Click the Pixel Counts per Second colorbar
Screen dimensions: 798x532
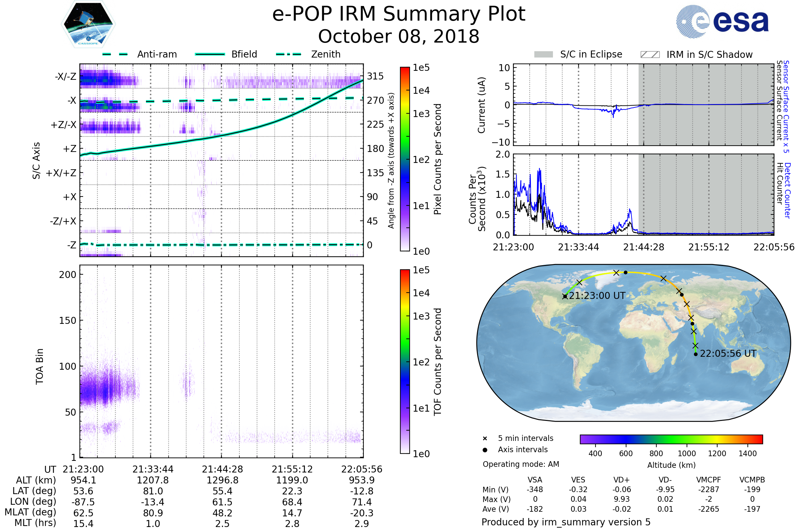405,159
